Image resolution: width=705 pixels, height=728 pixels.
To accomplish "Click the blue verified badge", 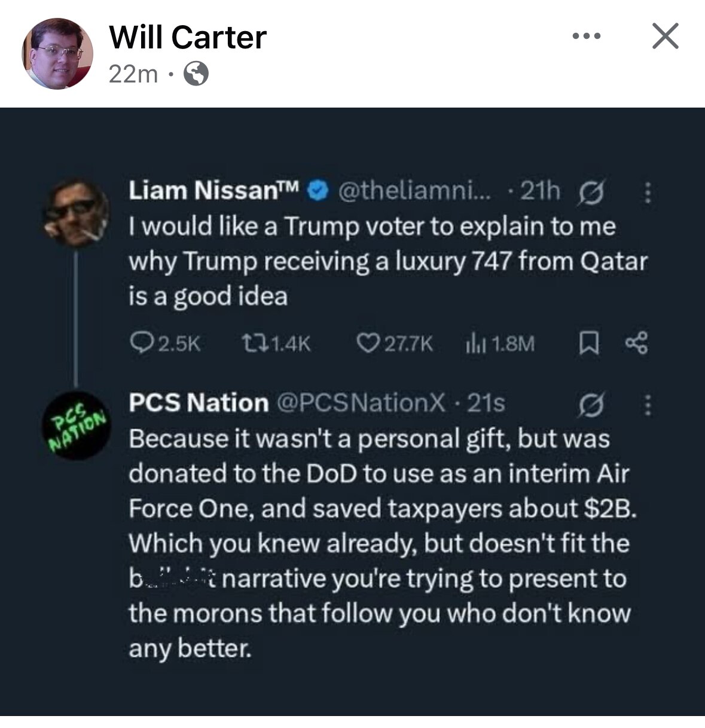I will pyautogui.click(x=318, y=191).
